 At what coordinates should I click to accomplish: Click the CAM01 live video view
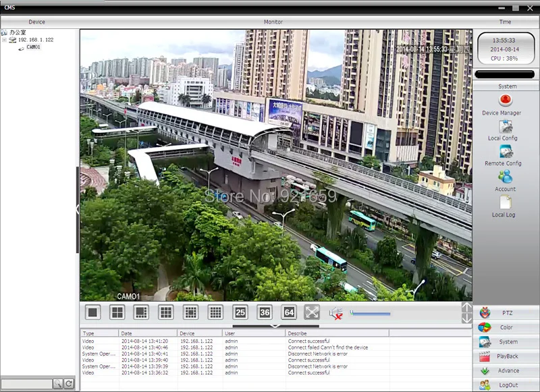(276, 165)
